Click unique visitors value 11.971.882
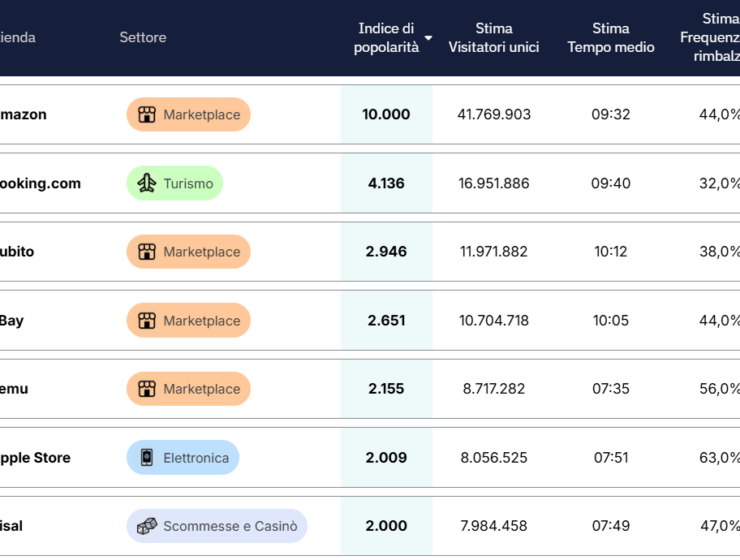This screenshot has width=740, height=560. pyautogui.click(x=494, y=251)
